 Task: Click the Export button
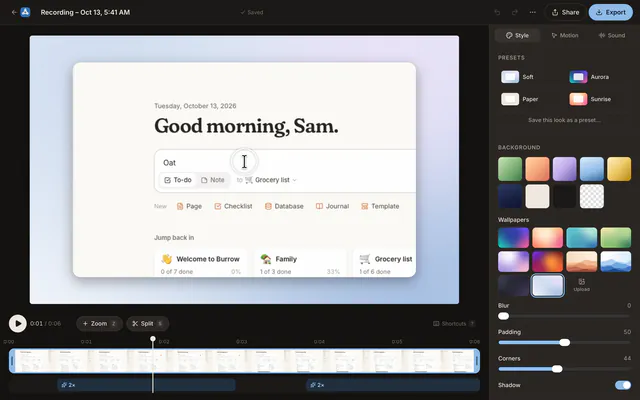pos(611,12)
